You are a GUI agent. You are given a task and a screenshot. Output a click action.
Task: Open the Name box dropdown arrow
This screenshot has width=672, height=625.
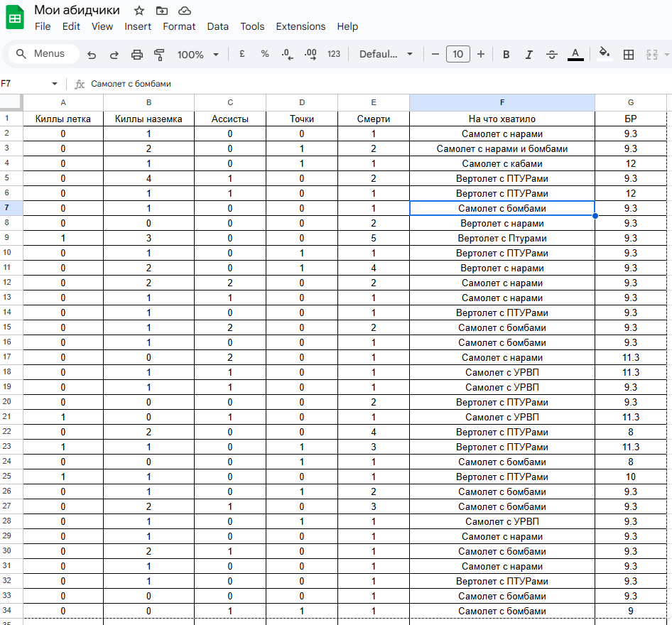(x=55, y=84)
